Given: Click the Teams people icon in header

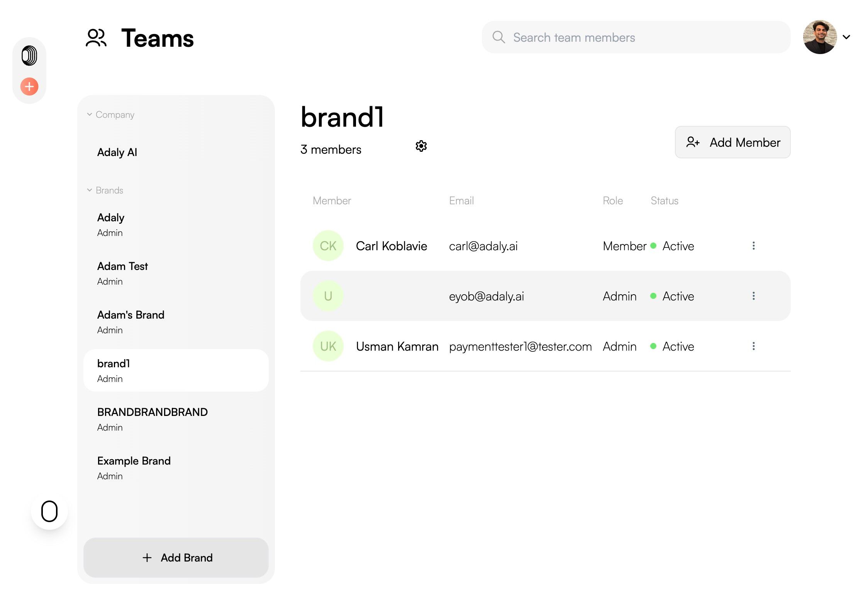Looking at the screenshot, I should click(96, 38).
